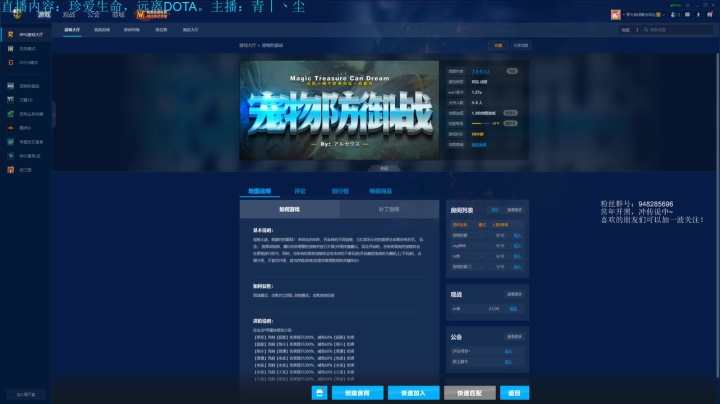Click the 返回 button
The width and height of the screenshot is (720, 404).
pos(514,393)
